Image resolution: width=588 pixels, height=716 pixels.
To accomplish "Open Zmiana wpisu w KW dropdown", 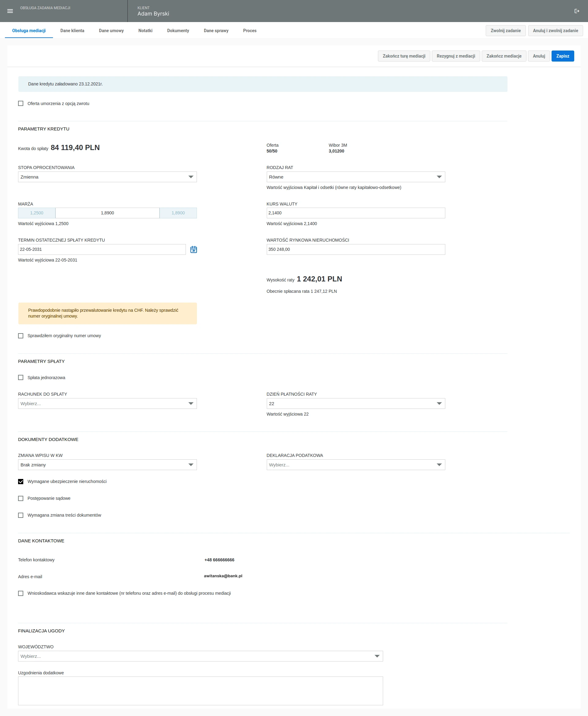I will 107,465.
